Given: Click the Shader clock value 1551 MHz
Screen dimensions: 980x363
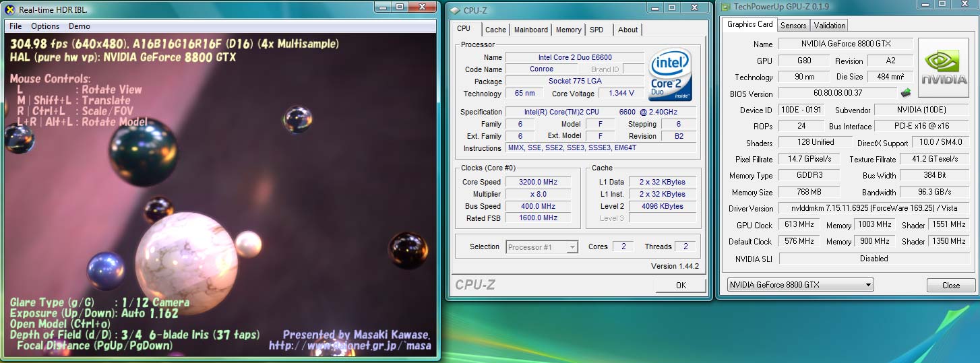Looking at the screenshot, I should tap(948, 224).
